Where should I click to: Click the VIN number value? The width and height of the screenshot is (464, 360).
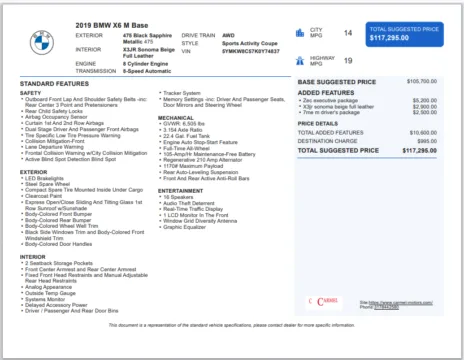click(251, 51)
